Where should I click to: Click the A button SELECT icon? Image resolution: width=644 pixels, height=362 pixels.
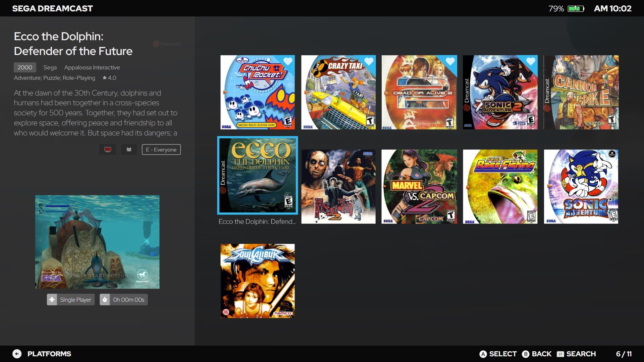pyautogui.click(x=483, y=354)
